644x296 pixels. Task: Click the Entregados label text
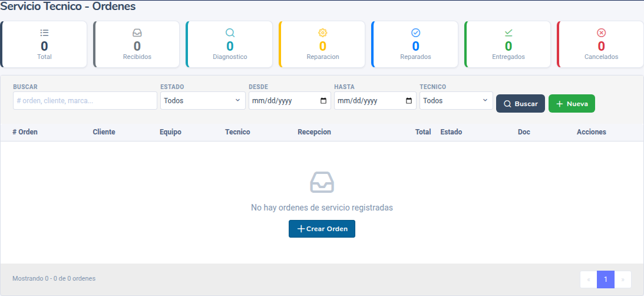508,57
